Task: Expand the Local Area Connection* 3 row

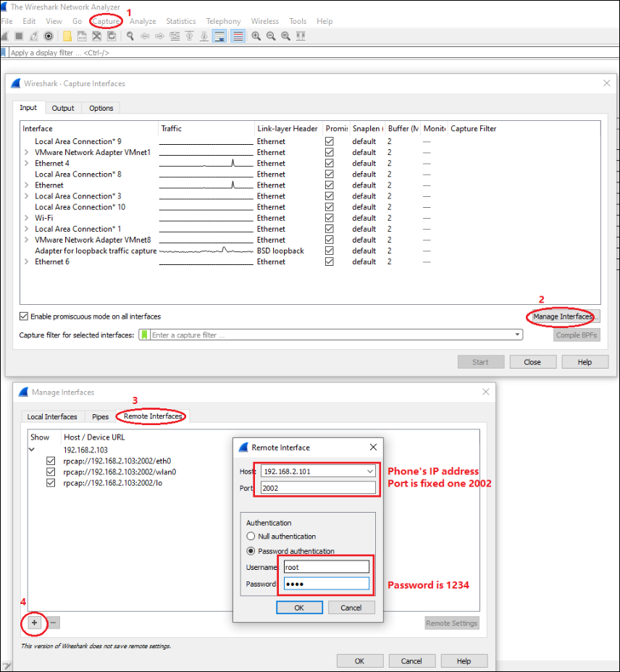Action: coord(27,196)
